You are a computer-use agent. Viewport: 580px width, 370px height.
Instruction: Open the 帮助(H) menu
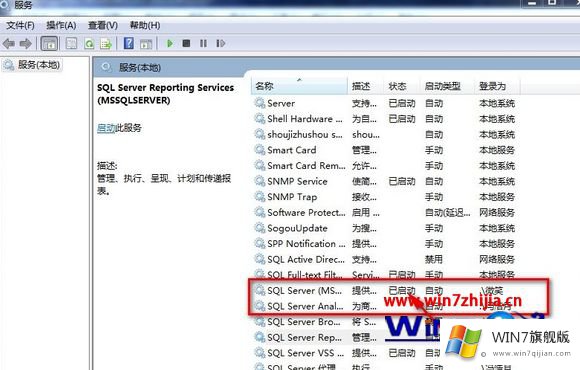tap(145, 25)
